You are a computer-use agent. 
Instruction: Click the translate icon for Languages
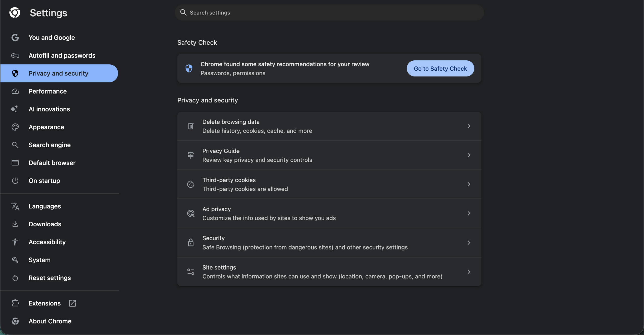point(15,206)
